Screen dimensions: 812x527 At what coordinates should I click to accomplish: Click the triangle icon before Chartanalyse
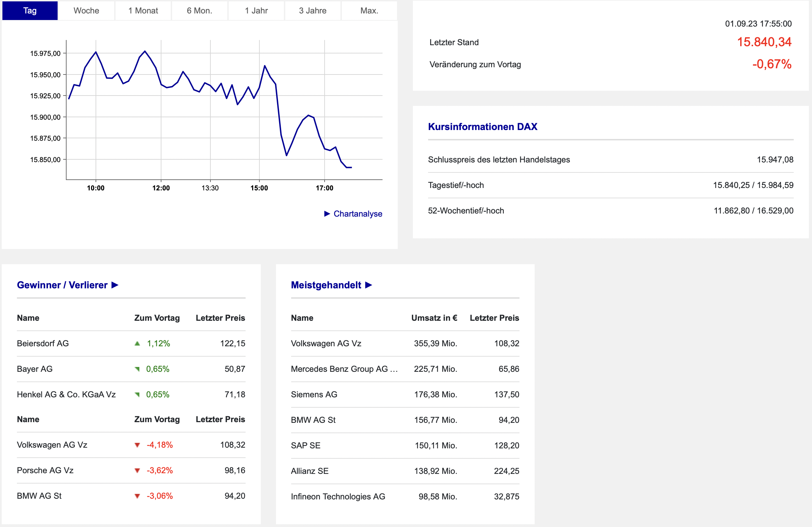pyautogui.click(x=327, y=214)
